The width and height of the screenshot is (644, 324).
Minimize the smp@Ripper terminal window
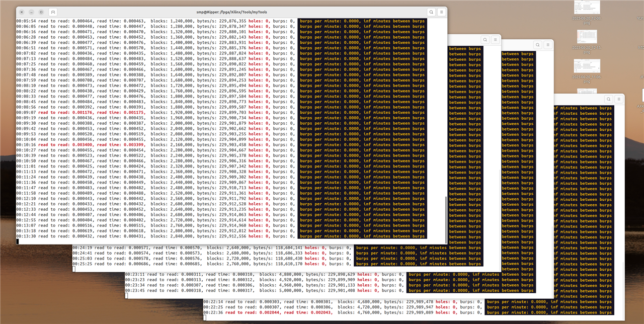(31, 12)
